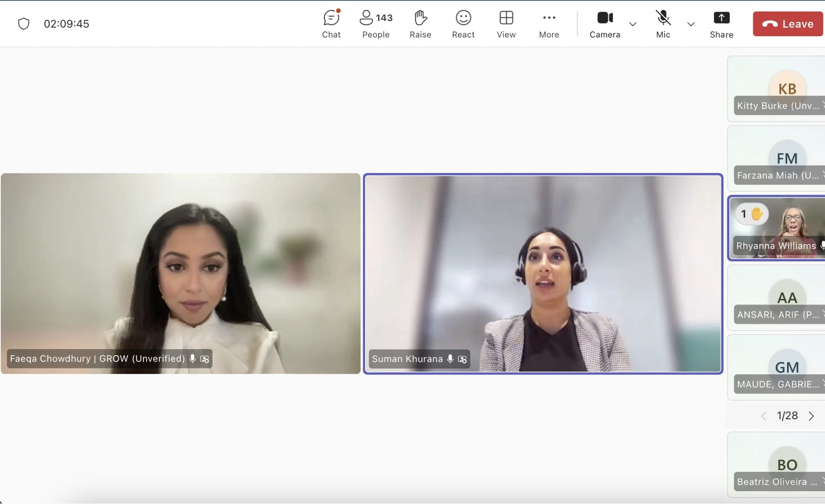
Task: Click raised hand indicator on Rhyanna's tile
Action: coord(752,214)
